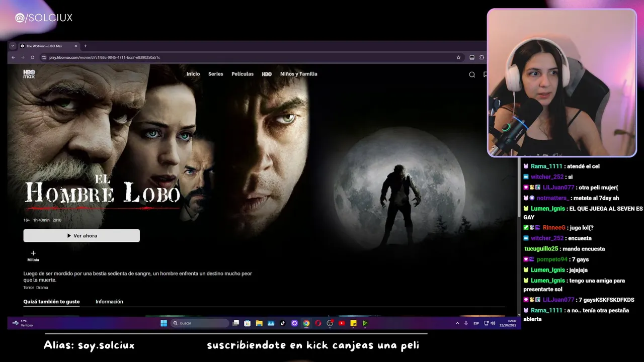644x362 pixels.
Task: Open YouTube app on the taskbar
Action: (x=342, y=323)
